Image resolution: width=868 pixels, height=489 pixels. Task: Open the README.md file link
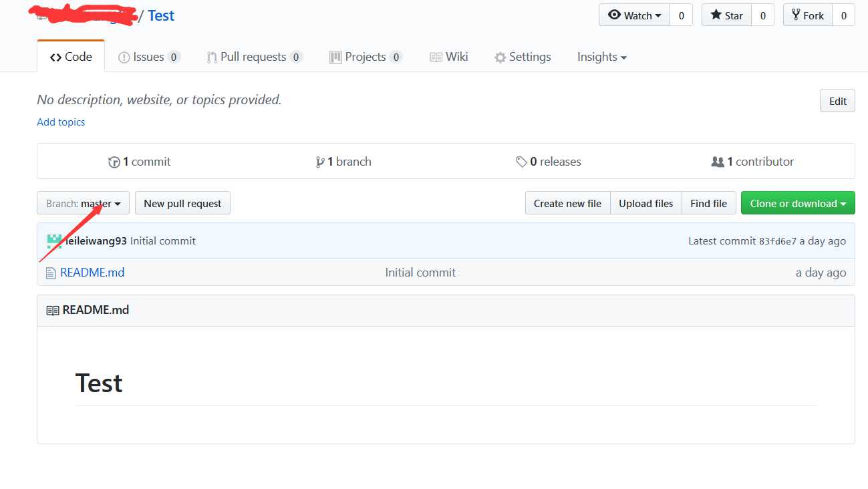point(92,272)
